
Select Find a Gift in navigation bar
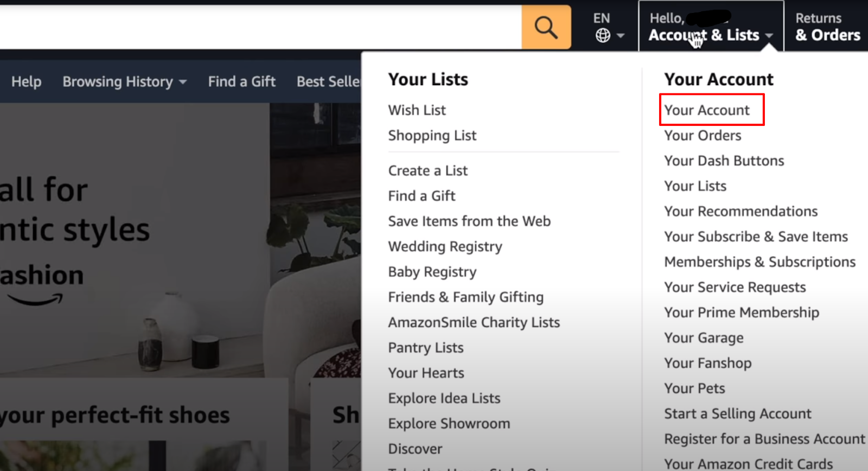(x=241, y=81)
